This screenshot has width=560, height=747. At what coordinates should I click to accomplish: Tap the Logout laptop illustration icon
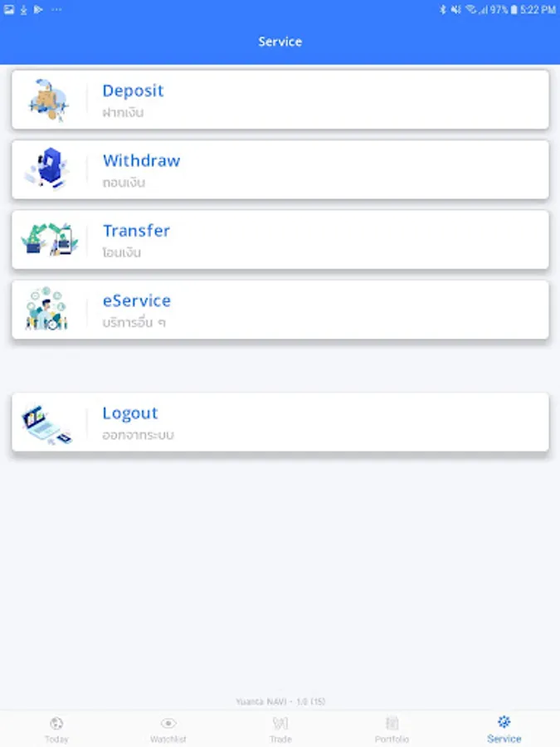pyautogui.click(x=46, y=424)
